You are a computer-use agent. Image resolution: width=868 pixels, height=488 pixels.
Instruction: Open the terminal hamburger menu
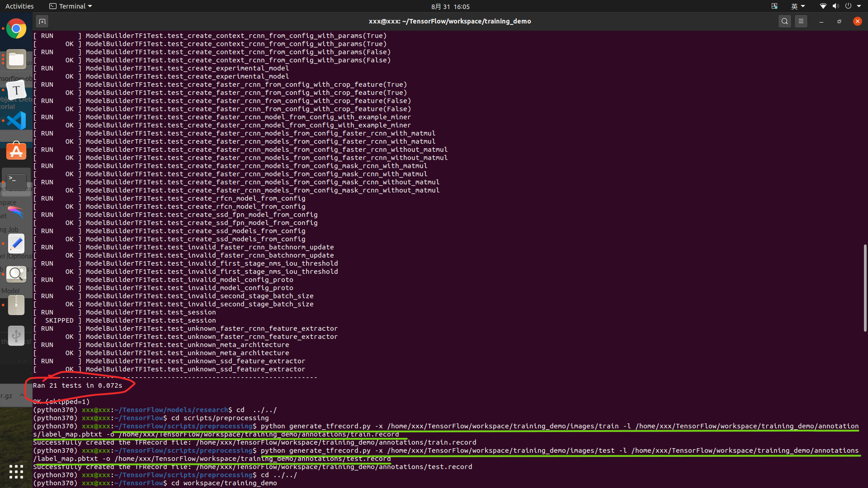pyautogui.click(x=801, y=21)
